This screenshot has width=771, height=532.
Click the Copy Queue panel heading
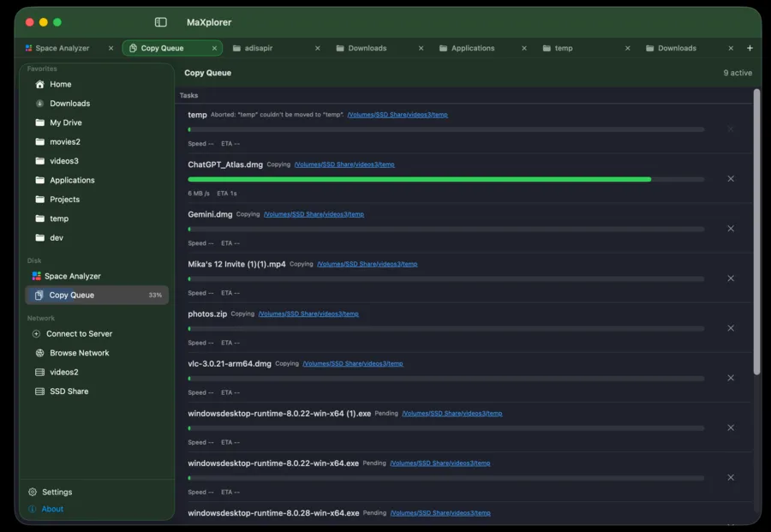[x=207, y=73]
